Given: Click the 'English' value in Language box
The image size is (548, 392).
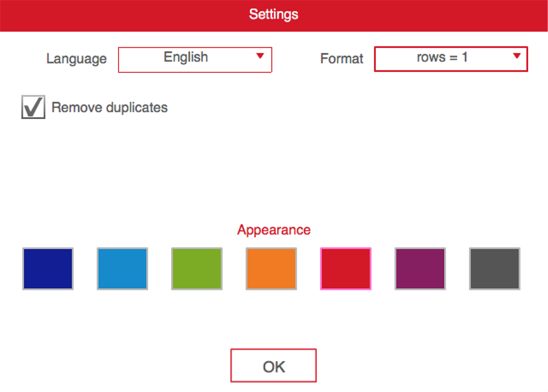Looking at the screenshot, I should [x=186, y=57].
